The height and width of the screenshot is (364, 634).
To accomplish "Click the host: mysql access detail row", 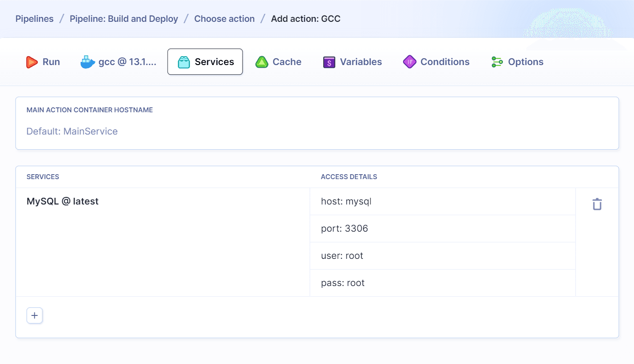I will pyautogui.click(x=443, y=201).
